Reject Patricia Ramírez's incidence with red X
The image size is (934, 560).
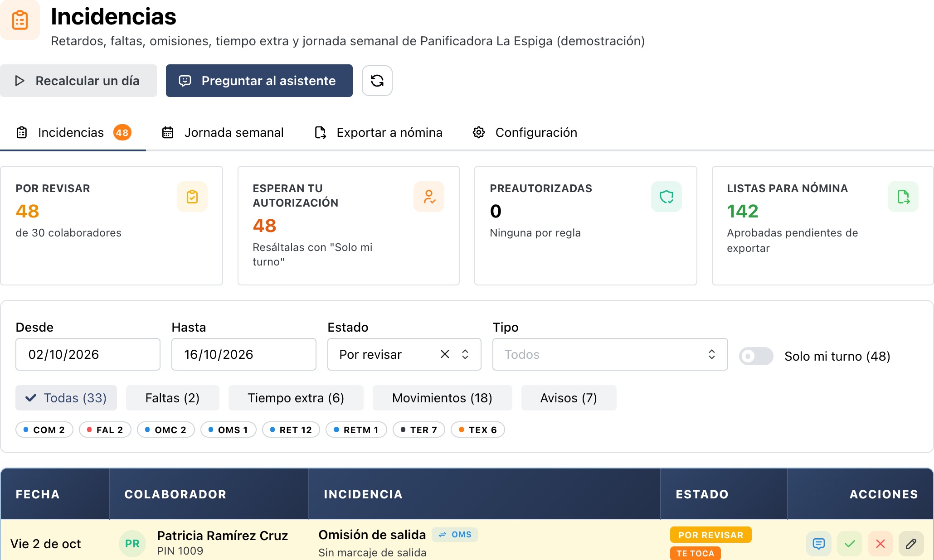880,544
